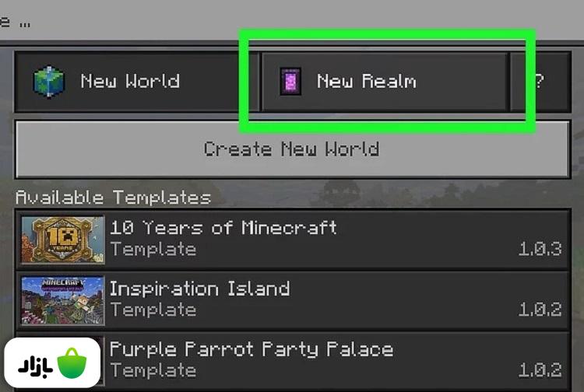The width and height of the screenshot is (584, 392).
Task: Open the Inspiration Island thumbnail image
Action: pyautogui.click(x=62, y=300)
